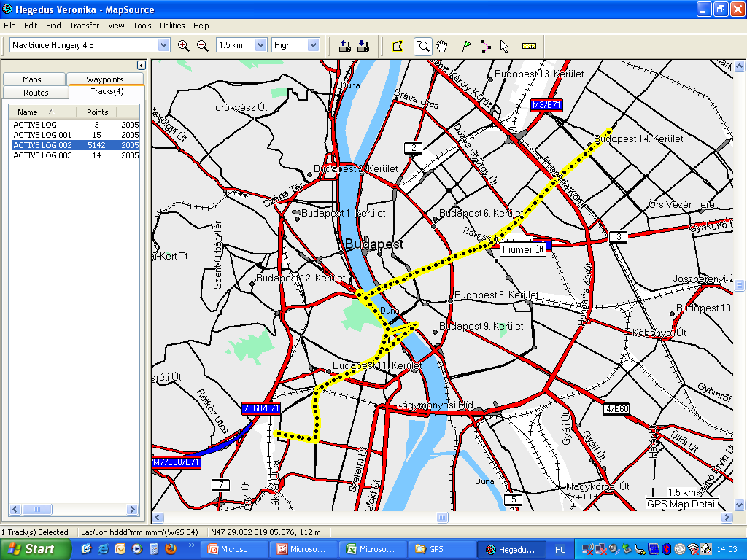Select the arrow Selection tool
This screenshot has width=747, height=560.
coord(504,46)
